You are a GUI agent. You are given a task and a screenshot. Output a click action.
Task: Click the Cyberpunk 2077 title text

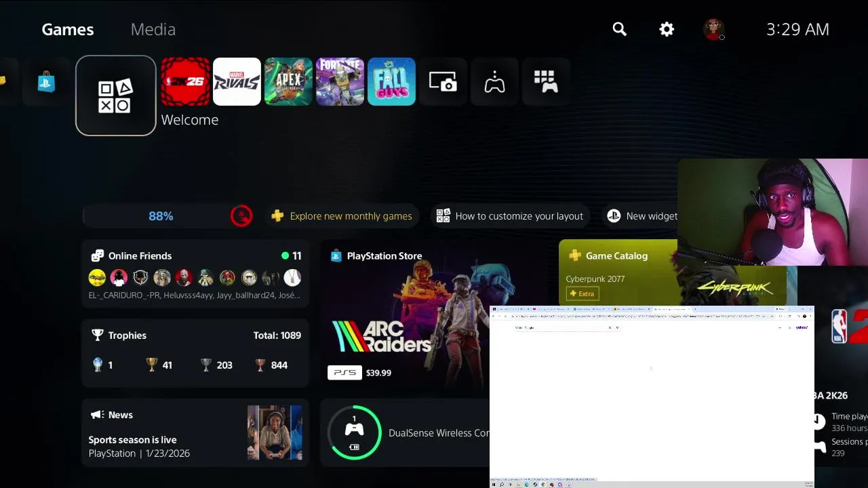pyautogui.click(x=595, y=279)
